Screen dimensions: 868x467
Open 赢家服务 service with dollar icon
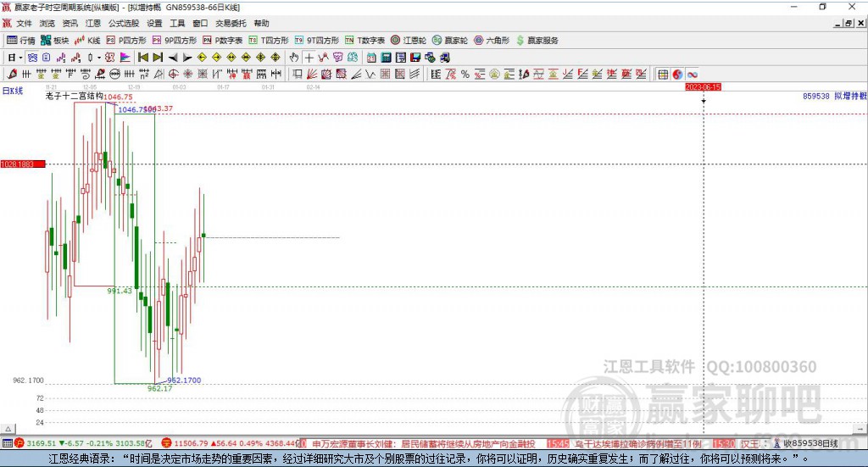537,41
